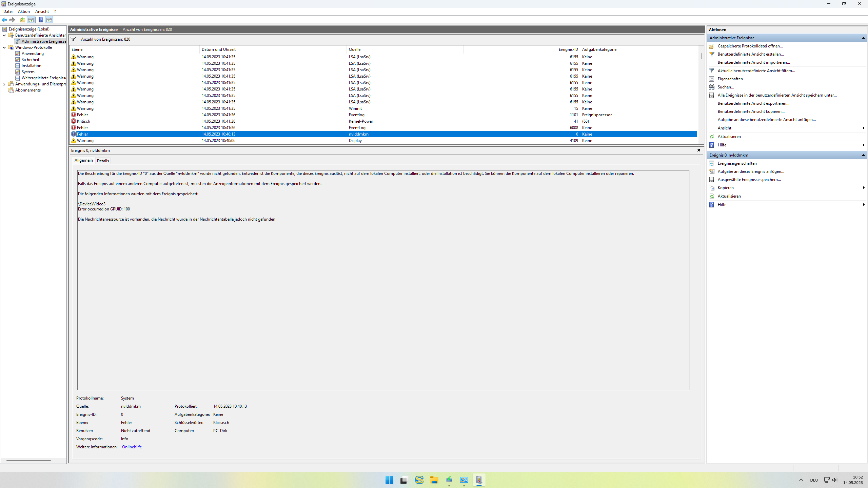
Task: Sort events by Ereignis-ID column header
Action: coord(568,49)
